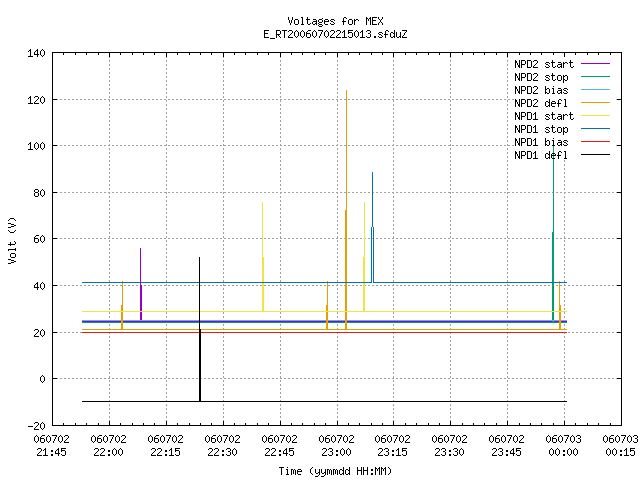
Task: Click the y-axis tick value 20
Action: (x=39, y=333)
